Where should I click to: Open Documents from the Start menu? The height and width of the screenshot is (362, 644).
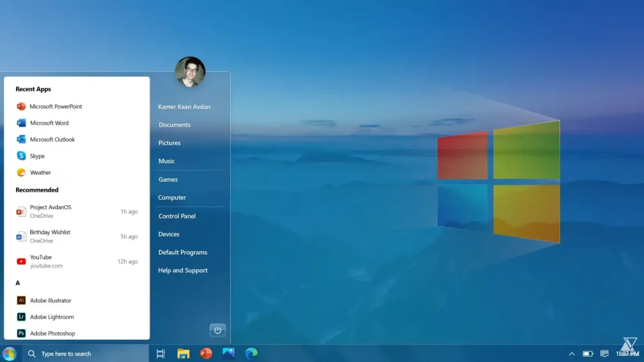click(x=174, y=125)
